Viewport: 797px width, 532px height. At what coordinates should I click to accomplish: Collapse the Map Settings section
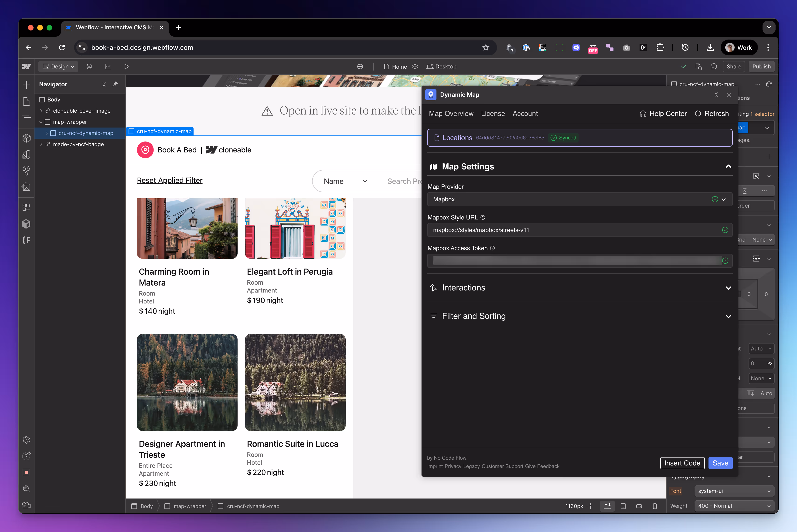pyautogui.click(x=728, y=166)
